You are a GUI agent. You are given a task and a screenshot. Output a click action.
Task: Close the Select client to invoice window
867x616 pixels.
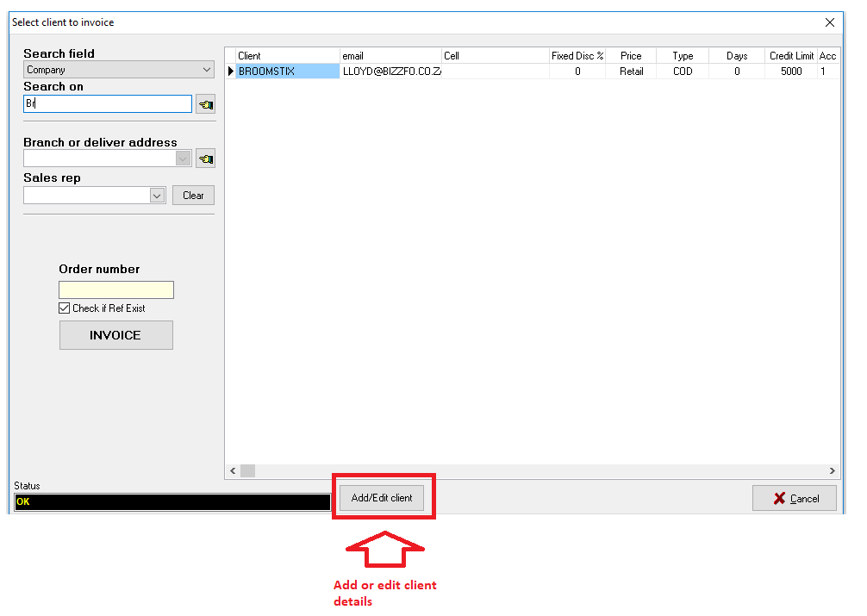[830, 22]
